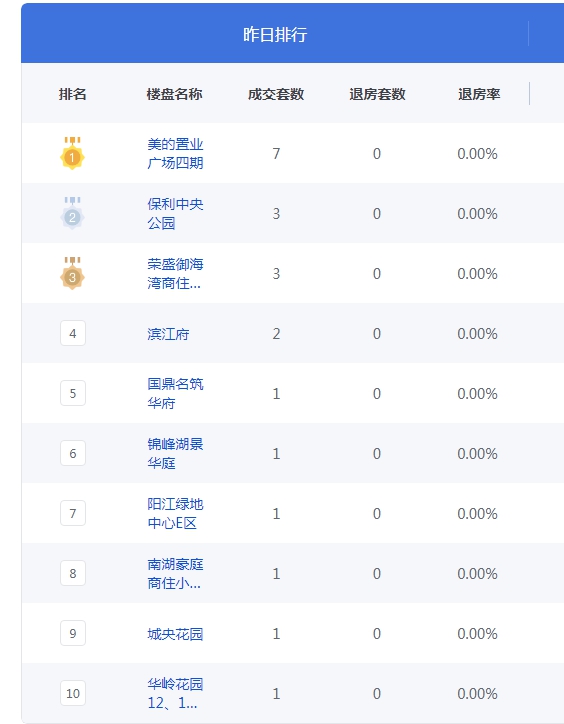Click 成交套数 value 1 for 阳江绿地中心E区
564x724 pixels.
pyautogui.click(x=276, y=513)
